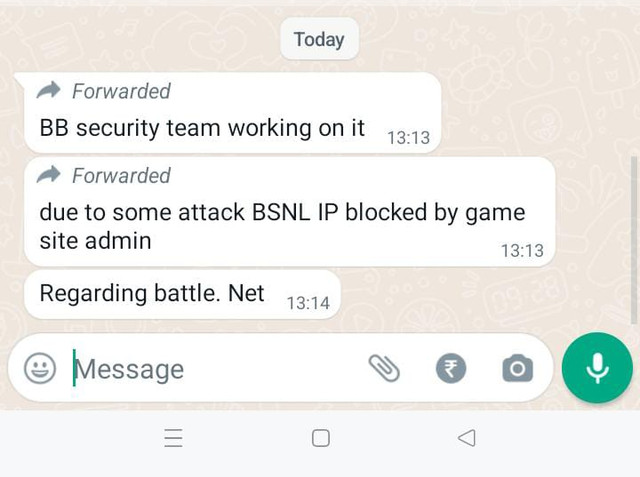The image size is (640, 477).
Task: Tap the Android home square icon
Action: tap(320, 438)
